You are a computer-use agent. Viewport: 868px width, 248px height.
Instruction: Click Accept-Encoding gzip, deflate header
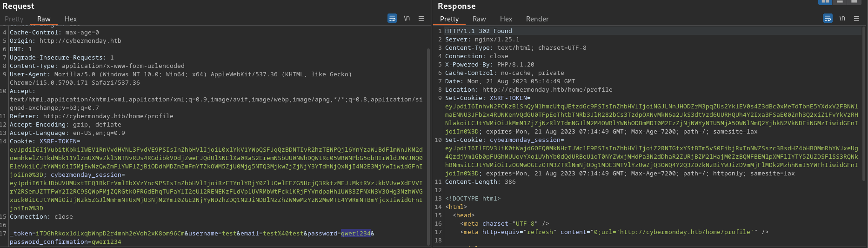pos(66,125)
